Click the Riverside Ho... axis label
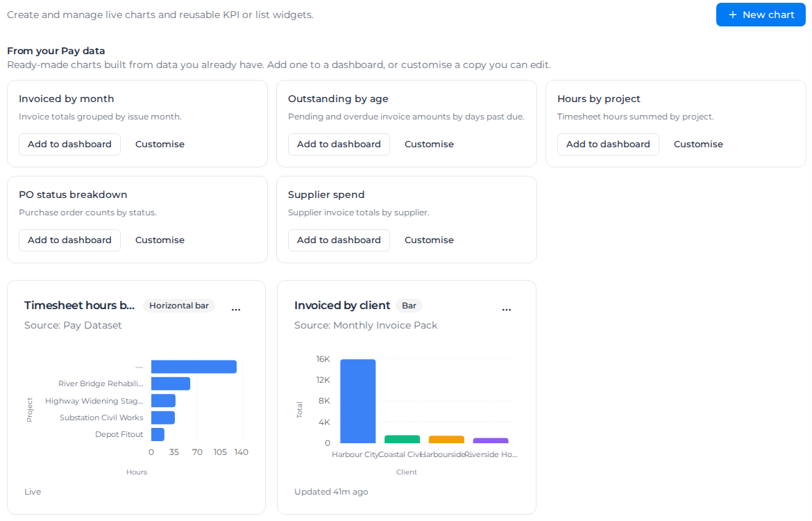Viewport: 812px width, 521px height. [x=491, y=454]
